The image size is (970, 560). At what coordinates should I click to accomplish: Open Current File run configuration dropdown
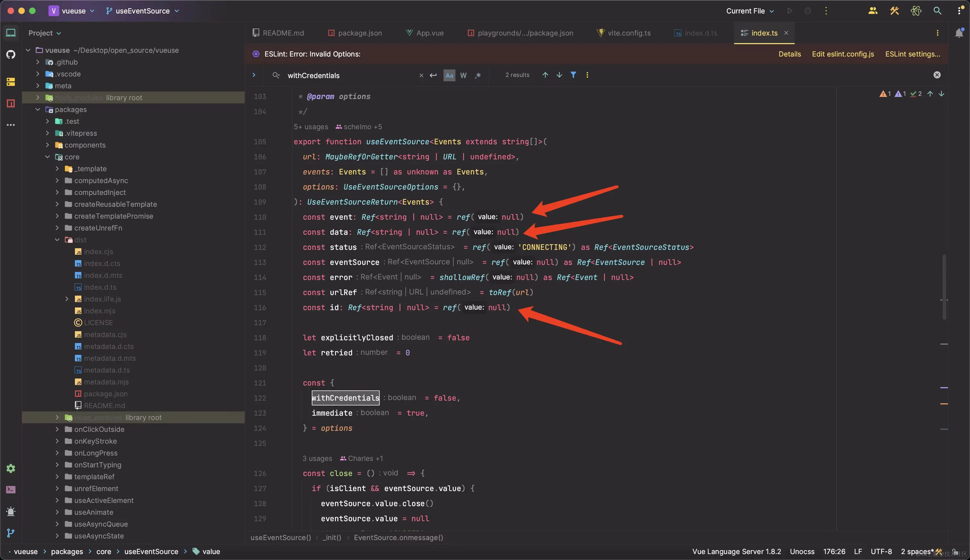coord(750,11)
